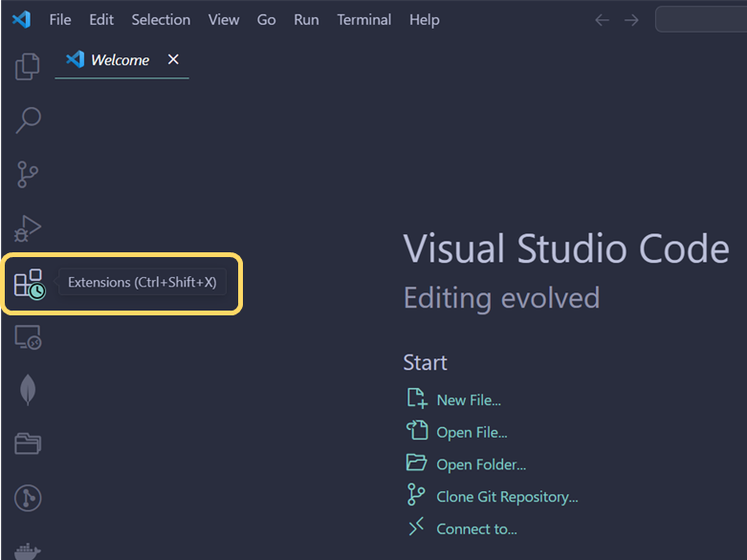Click the Open File icon under Start
The width and height of the screenshot is (747, 560).
point(417,430)
